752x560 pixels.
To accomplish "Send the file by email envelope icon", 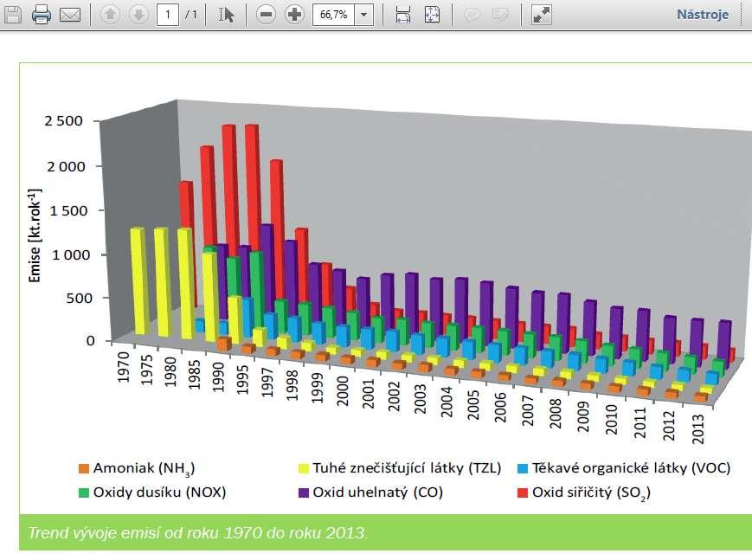I will pyautogui.click(x=70, y=15).
